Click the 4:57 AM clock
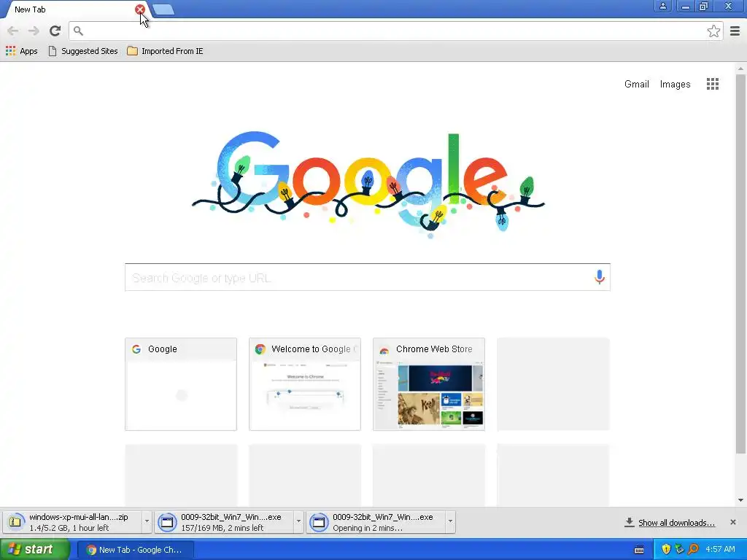 [x=720, y=549]
